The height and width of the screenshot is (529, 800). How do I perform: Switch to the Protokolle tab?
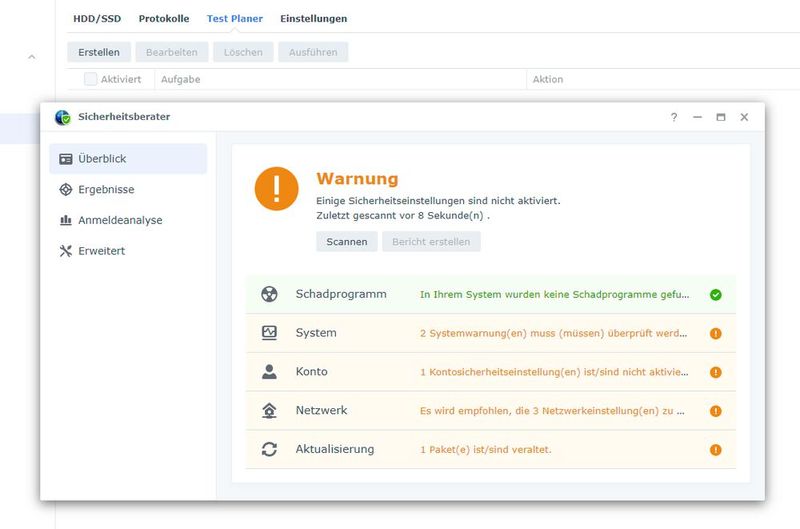click(x=164, y=19)
